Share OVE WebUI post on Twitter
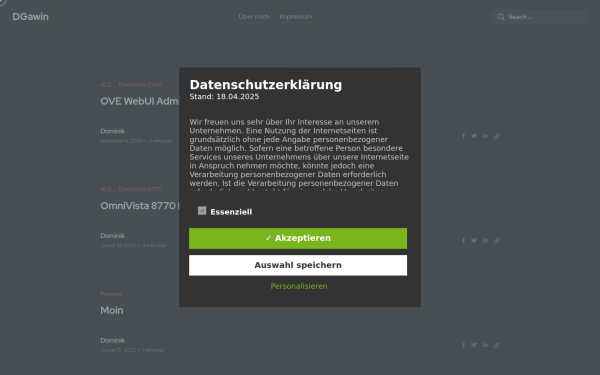Screen dimensions: 600x375 (474, 136)
